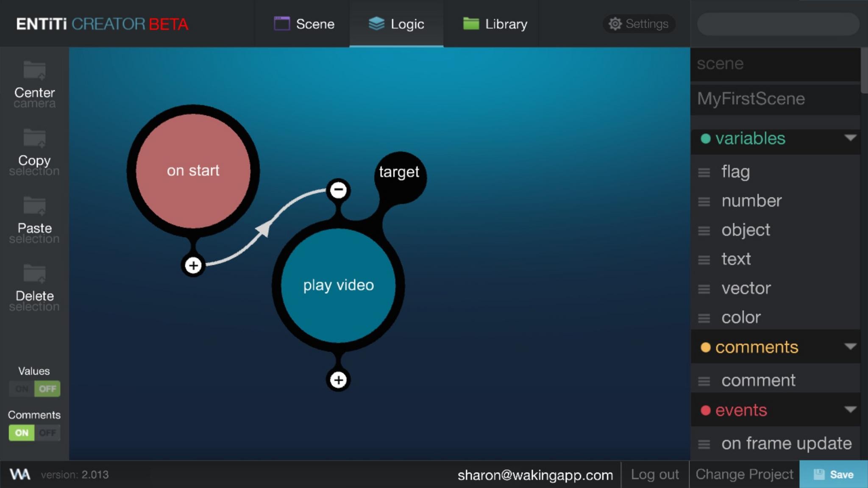This screenshot has width=868, height=488.
Task: Switch to the Logic tab
Action: 396,24
